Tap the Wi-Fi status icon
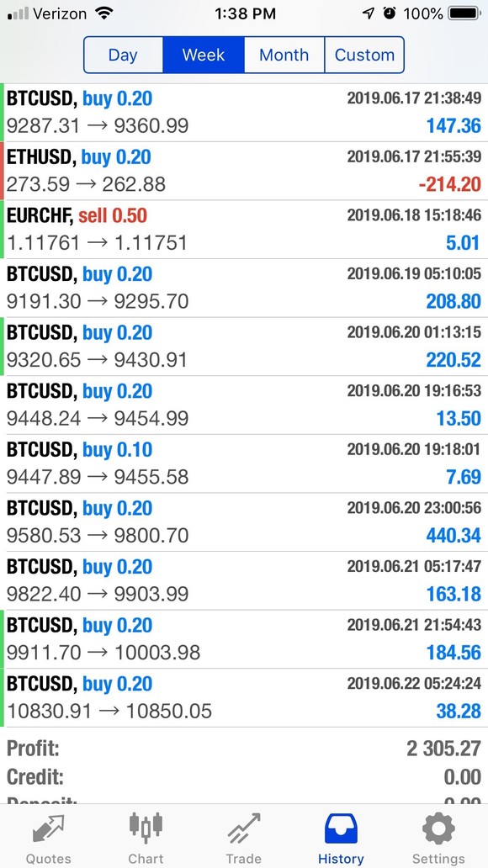Screen dimensions: 488x868 click(103, 13)
